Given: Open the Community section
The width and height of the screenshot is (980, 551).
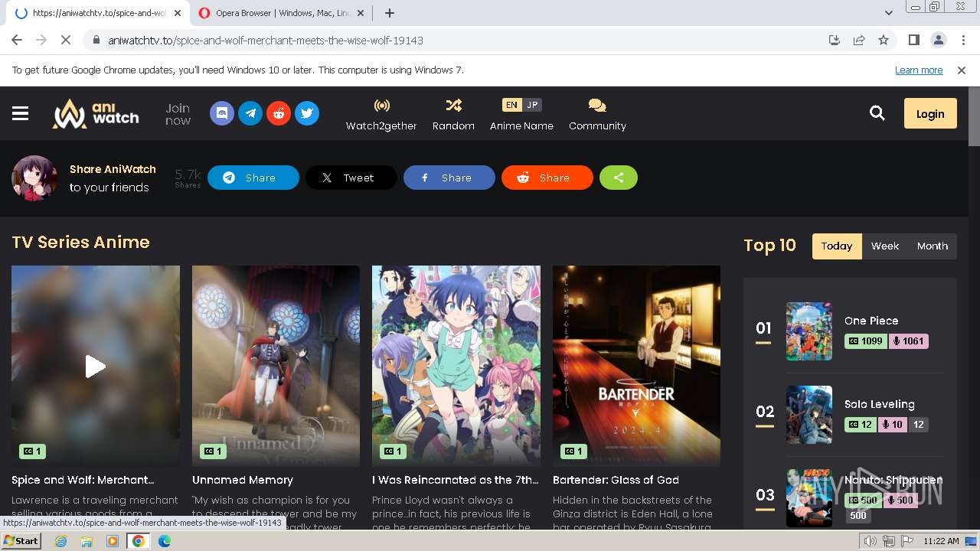Looking at the screenshot, I should pyautogui.click(x=597, y=115).
